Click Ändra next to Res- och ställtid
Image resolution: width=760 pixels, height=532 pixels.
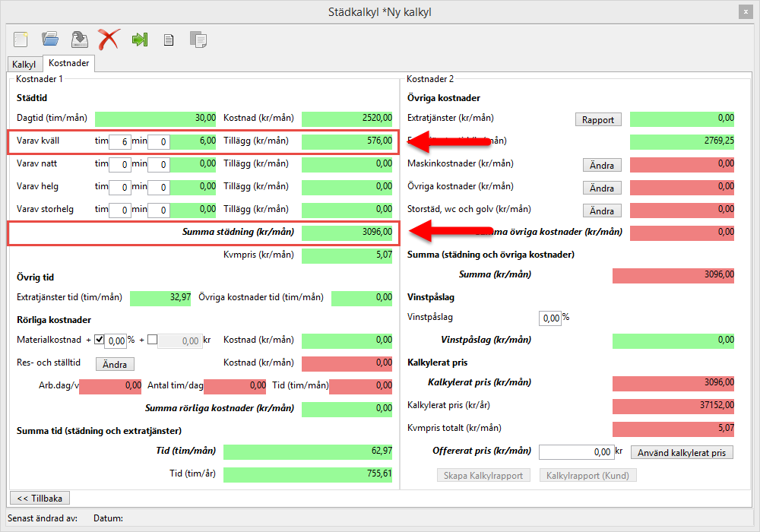click(115, 364)
